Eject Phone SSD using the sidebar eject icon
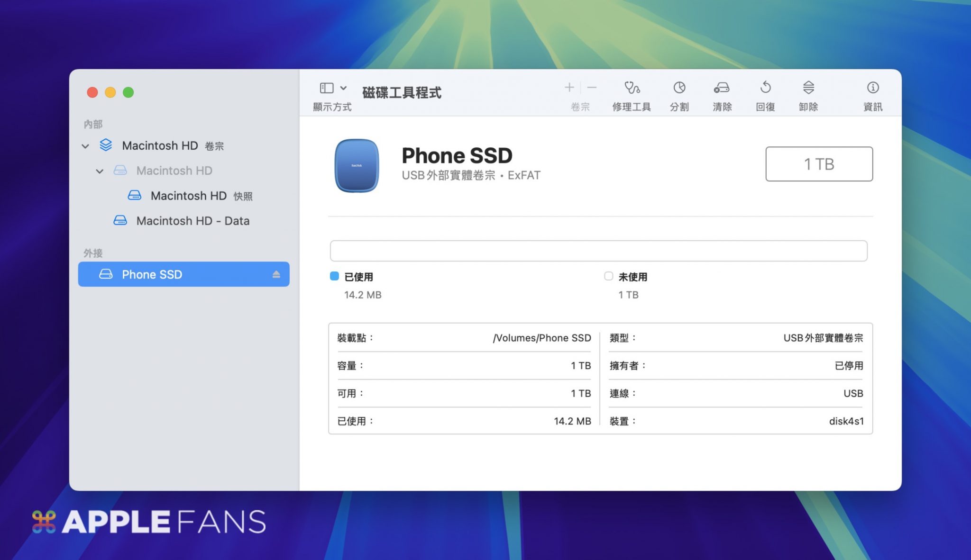The height and width of the screenshot is (560, 971). click(276, 275)
